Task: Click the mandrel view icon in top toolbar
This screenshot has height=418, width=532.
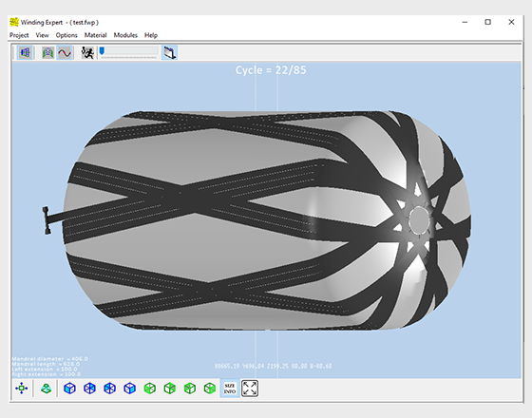Action: click(25, 52)
